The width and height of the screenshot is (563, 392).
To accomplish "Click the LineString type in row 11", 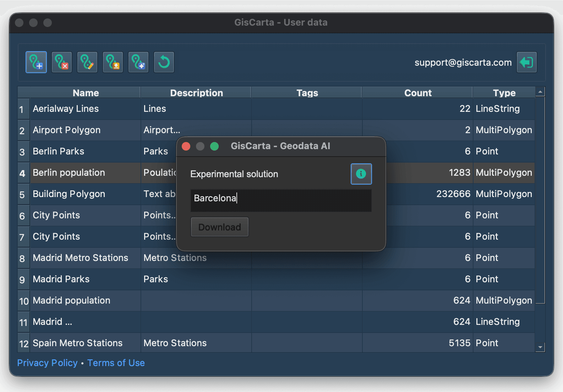I will click(x=498, y=322).
